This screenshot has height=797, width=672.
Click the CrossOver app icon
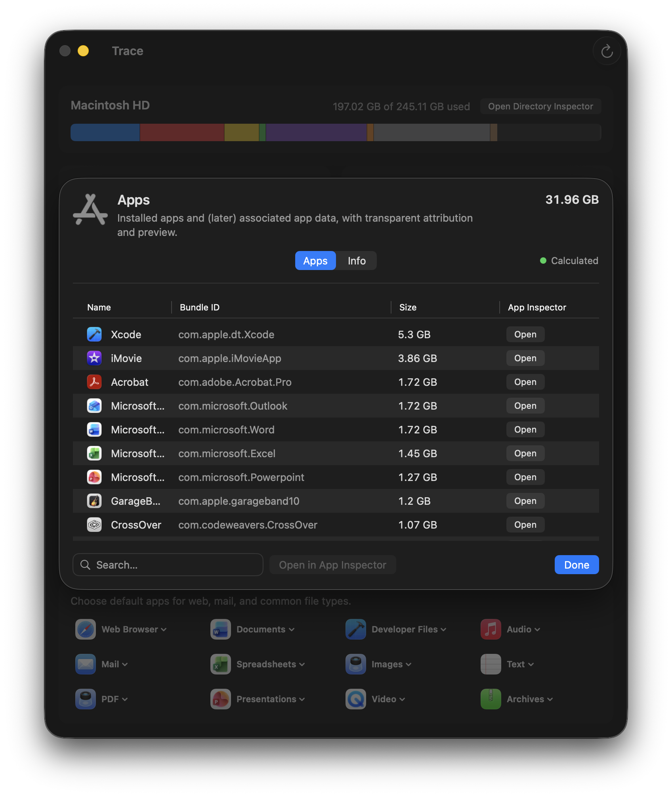[x=94, y=525]
